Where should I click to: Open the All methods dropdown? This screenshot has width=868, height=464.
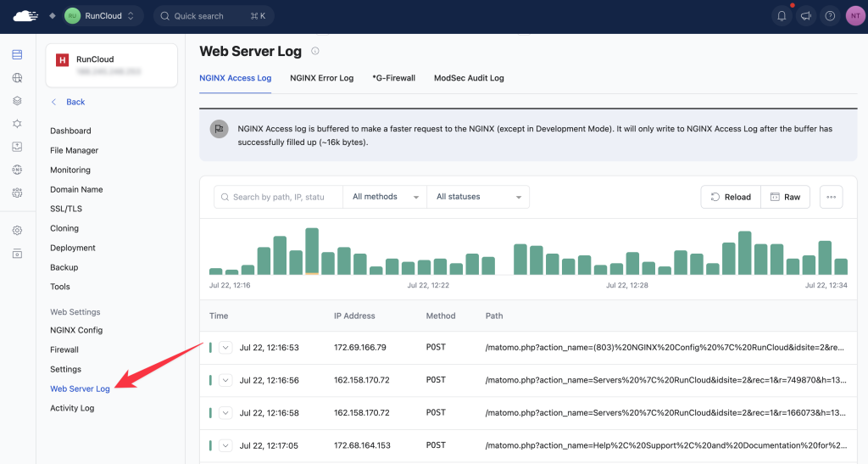point(385,197)
